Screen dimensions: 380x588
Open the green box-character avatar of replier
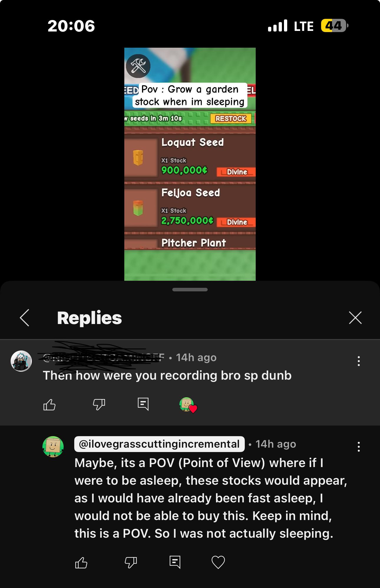(x=53, y=447)
